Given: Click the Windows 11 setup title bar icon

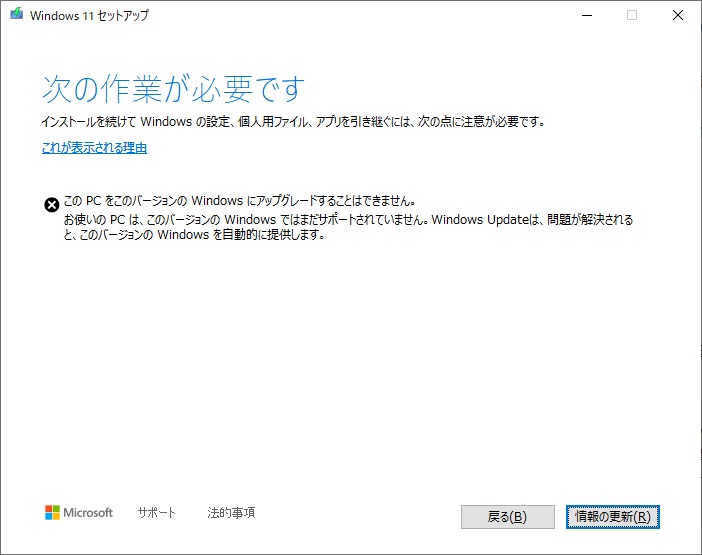Looking at the screenshot, I should tap(17, 14).
